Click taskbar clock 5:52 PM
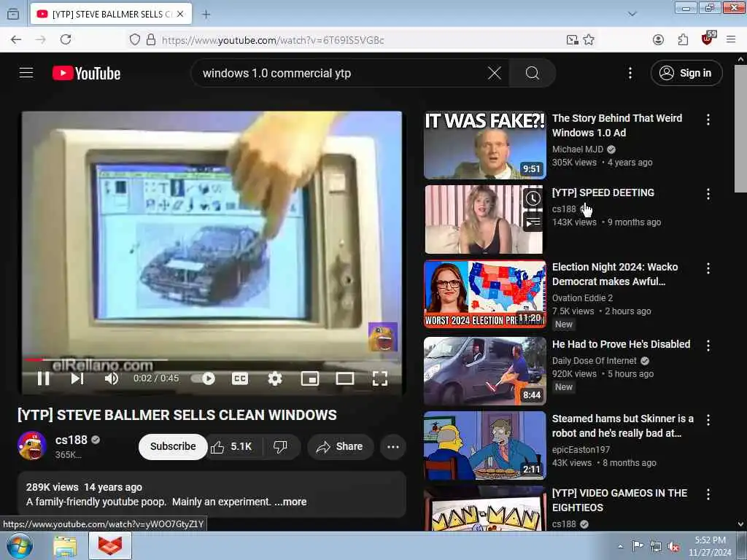 pyautogui.click(x=710, y=546)
